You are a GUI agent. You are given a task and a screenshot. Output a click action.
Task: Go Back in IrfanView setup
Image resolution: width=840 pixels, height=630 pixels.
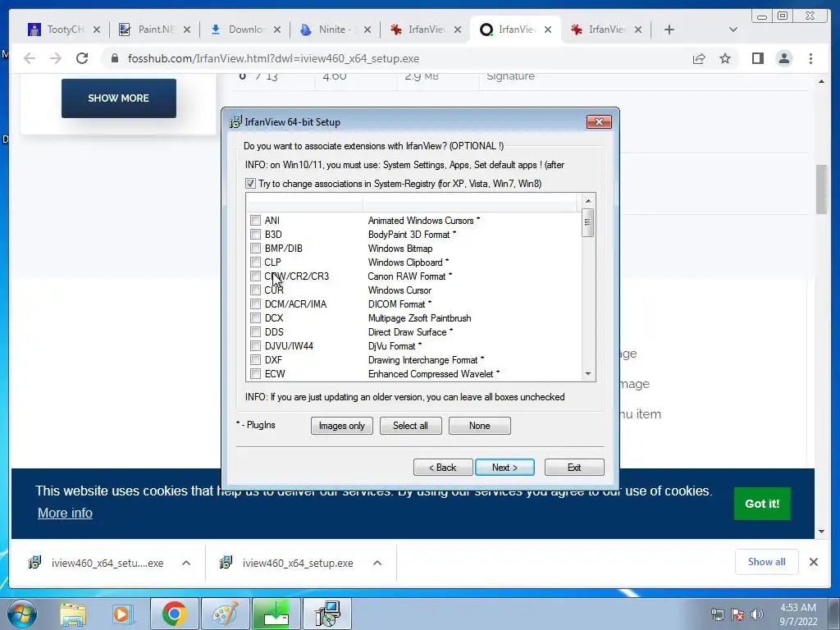(x=443, y=467)
